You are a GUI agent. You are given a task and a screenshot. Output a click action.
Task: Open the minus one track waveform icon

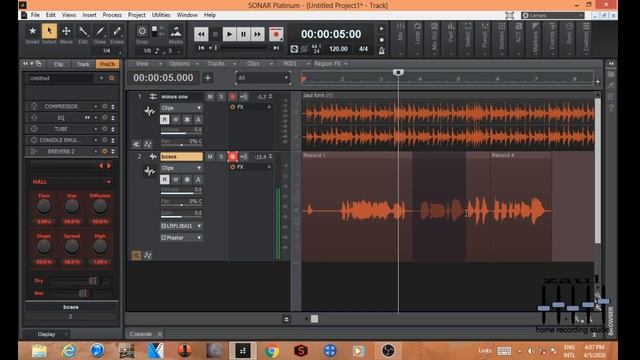click(x=149, y=111)
